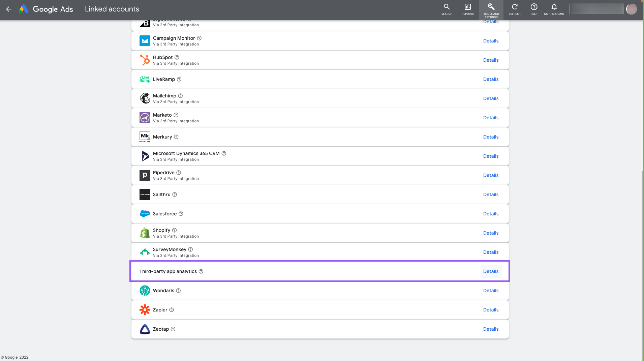Image resolution: width=644 pixels, height=361 pixels.
Task: Show help tooltip for Third-party app analytics
Action: click(x=201, y=271)
